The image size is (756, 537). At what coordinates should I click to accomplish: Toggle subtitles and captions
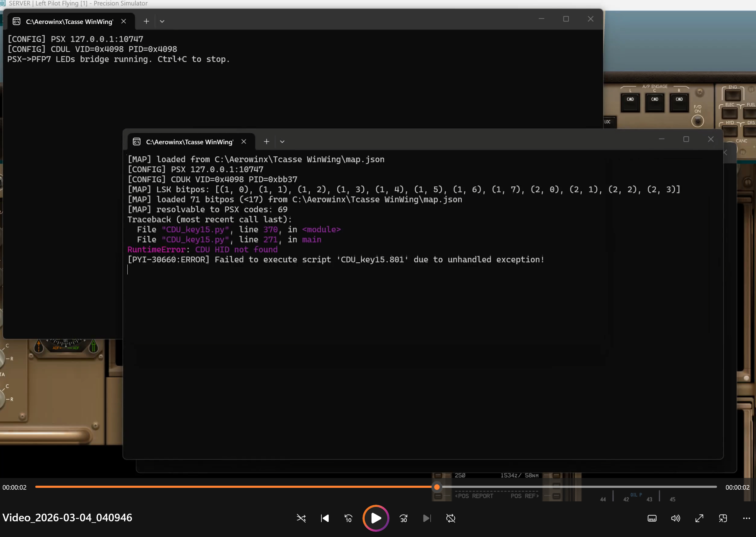(652, 518)
